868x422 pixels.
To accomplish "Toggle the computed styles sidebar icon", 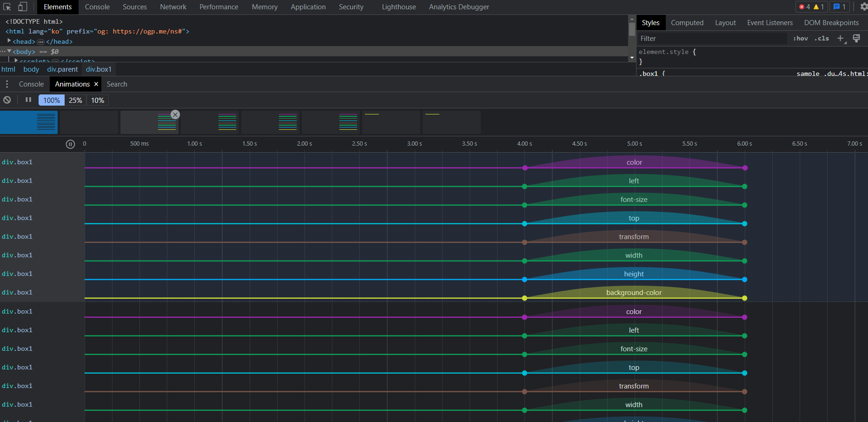I will pos(856,39).
